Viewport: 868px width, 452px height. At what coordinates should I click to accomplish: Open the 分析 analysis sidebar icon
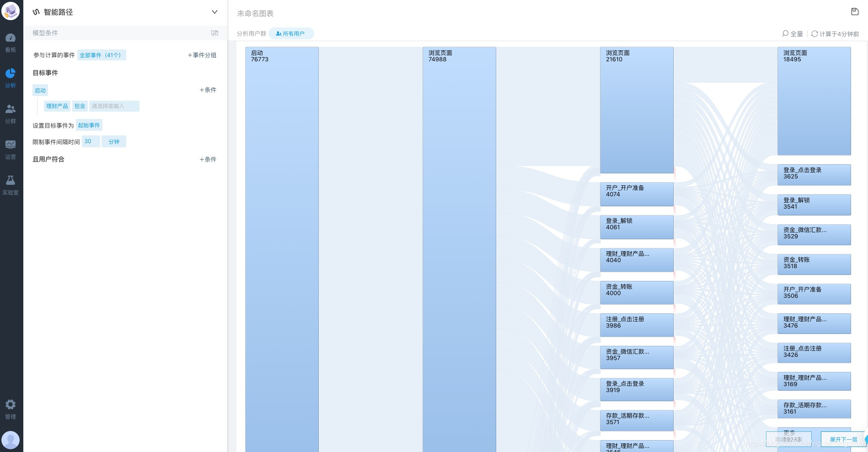pyautogui.click(x=11, y=78)
